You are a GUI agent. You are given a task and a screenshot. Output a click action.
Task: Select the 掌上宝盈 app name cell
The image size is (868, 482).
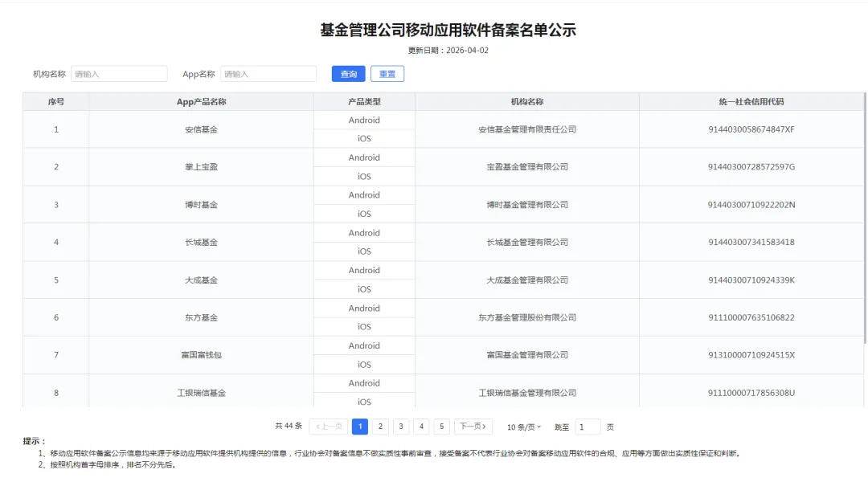tap(202, 166)
